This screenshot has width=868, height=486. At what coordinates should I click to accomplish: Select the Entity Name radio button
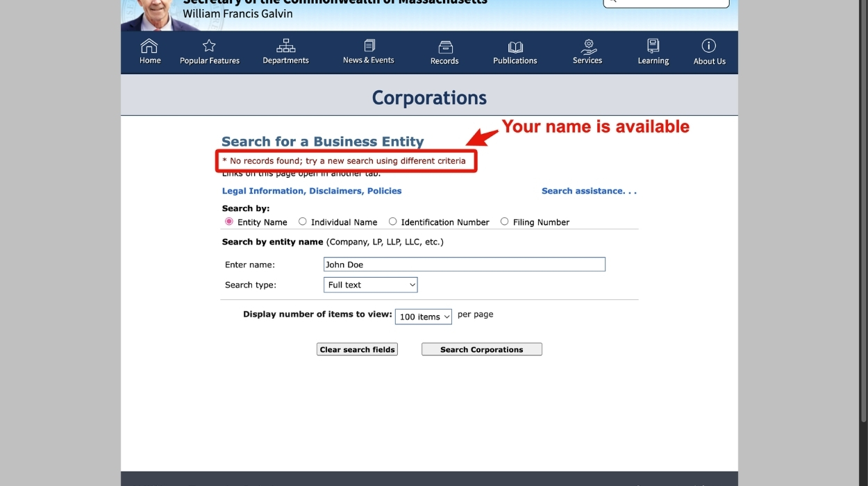click(x=229, y=221)
